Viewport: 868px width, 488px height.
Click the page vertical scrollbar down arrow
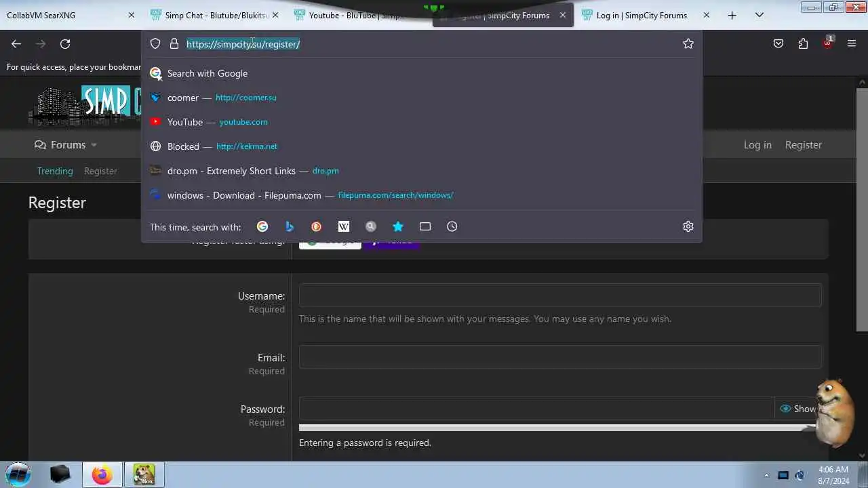(x=863, y=456)
